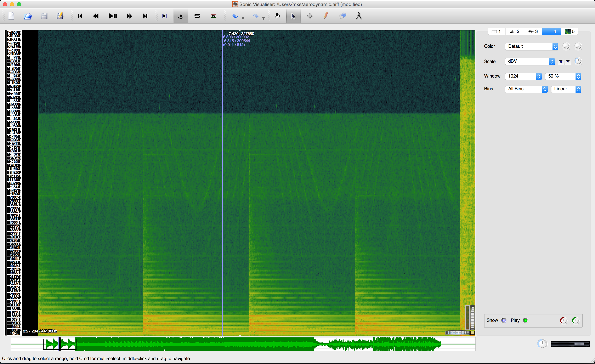Adjust the green playback pan dial
Image resolution: width=595 pixels, height=364 pixels.
(576, 321)
